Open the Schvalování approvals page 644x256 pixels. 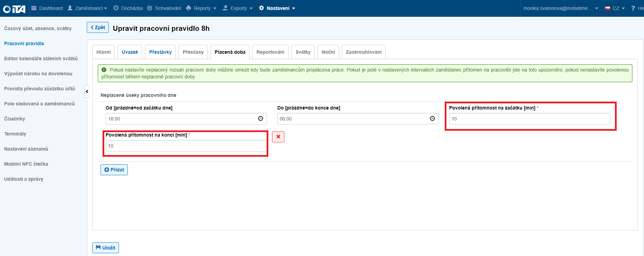click(x=164, y=8)
